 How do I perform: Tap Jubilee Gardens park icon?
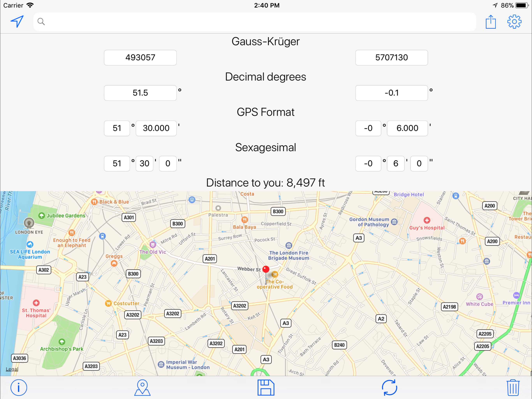point(42,215)
